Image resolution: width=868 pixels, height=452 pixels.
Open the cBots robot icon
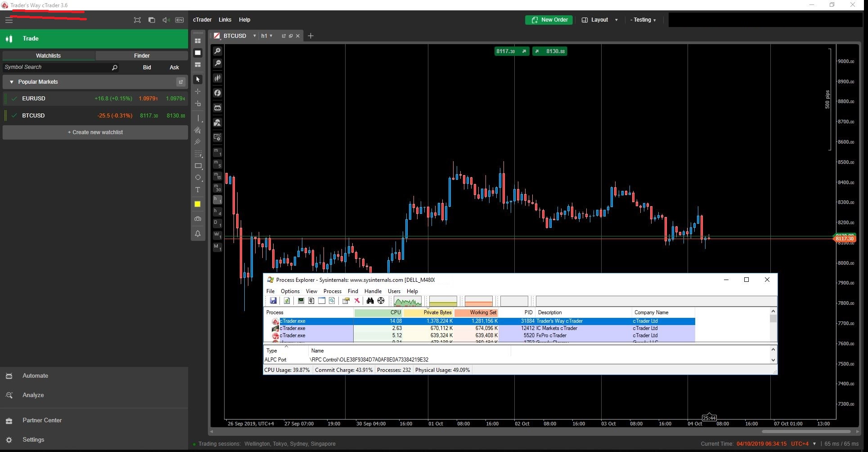point(217,108)
